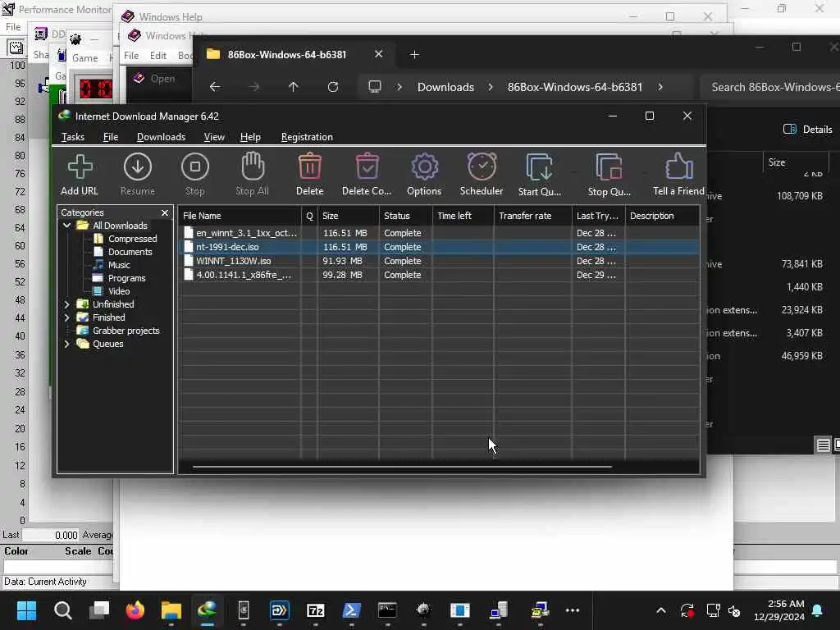Expand the Finished category node
This screenshot has height=630, width=840.
pyautogui.click(x=67, y=317)
